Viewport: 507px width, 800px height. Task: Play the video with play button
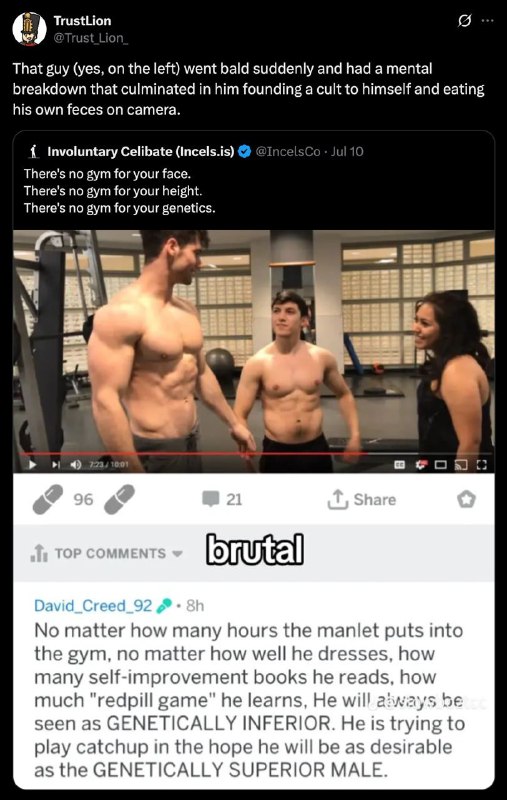point(32,465)
